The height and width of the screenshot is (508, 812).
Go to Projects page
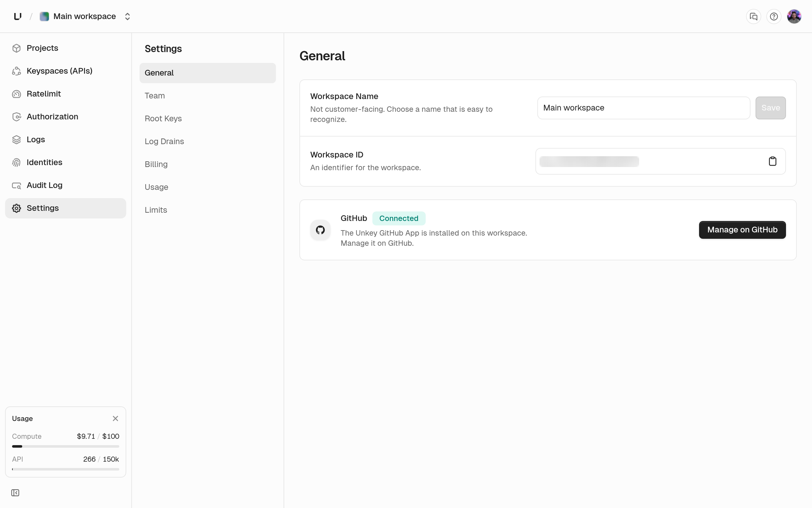click(65, 48)
